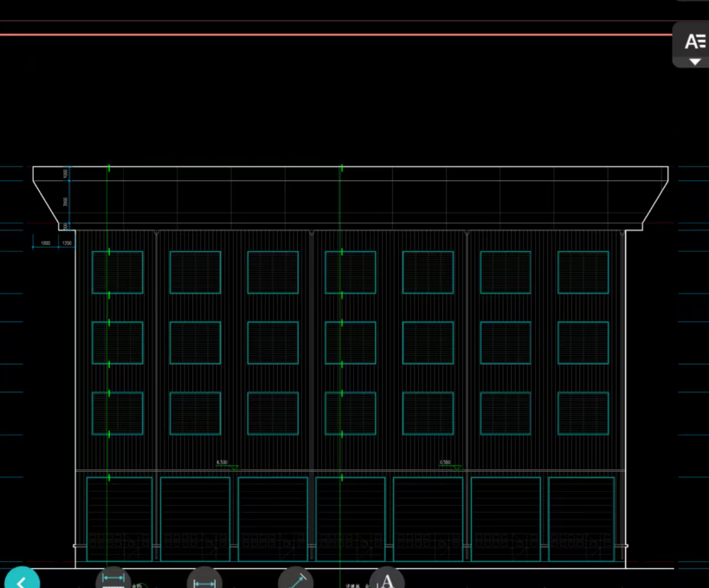Screen dimensions: 709x588
Task: Select the linear distance measure tool
Action: 204,579
